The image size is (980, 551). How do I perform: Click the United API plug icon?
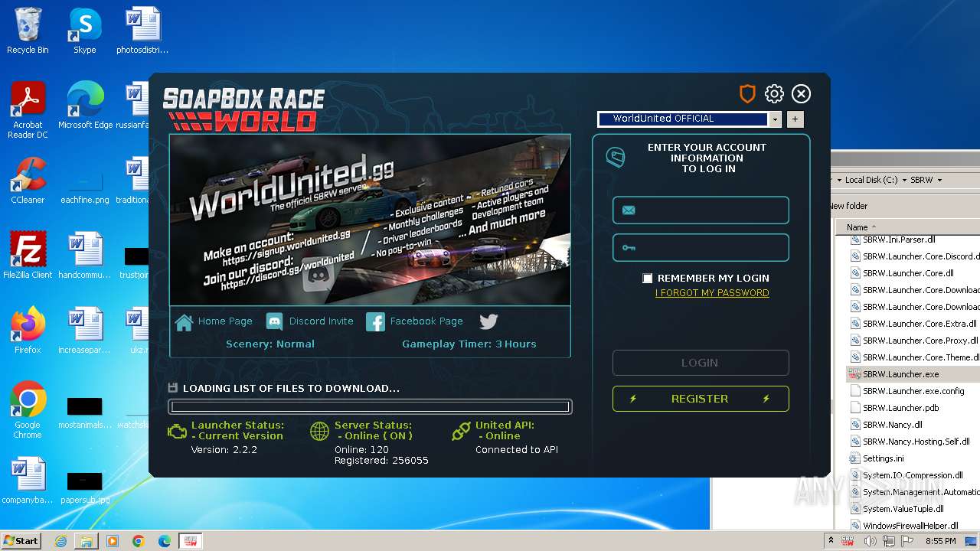click(x=461, y=432)
